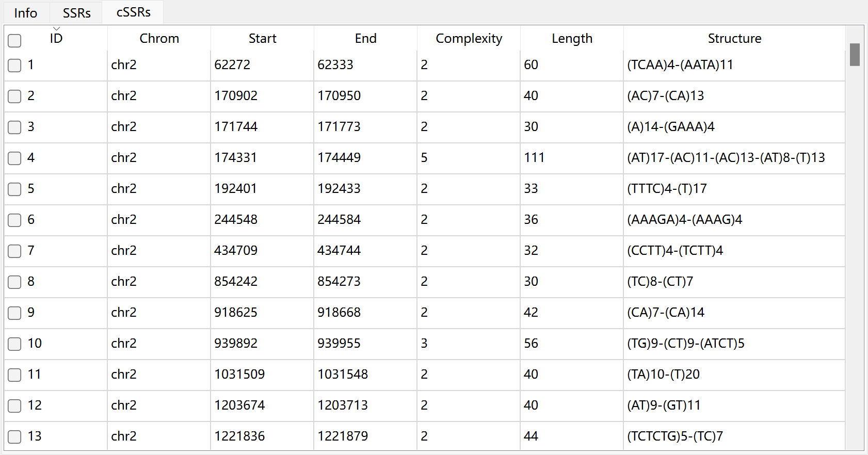Select Start cell 1031509
Image resolution: width=868 pixels, height=455 pixels.
point(262,375)
